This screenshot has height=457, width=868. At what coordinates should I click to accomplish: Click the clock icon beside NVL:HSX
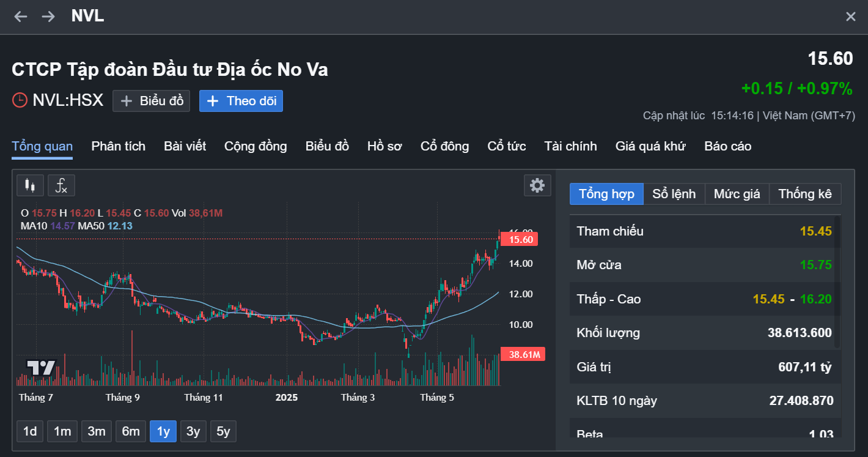pos(20,100)
